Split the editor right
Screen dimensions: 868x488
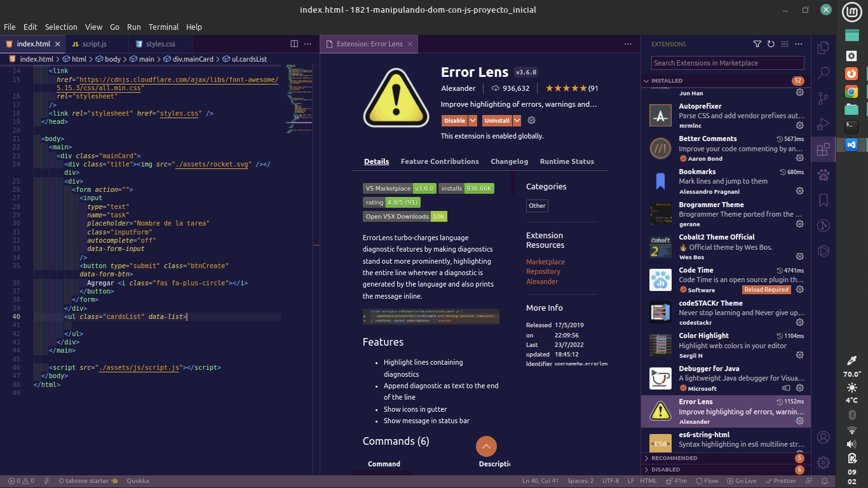294,44
